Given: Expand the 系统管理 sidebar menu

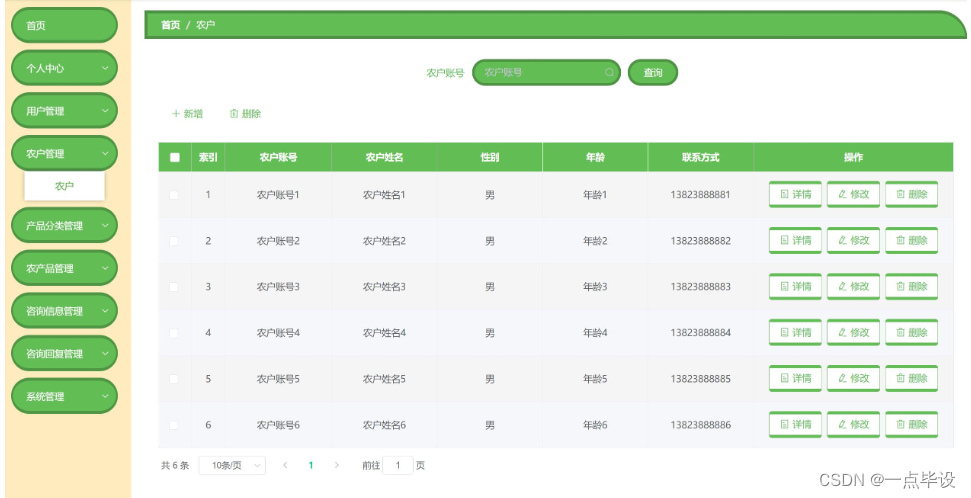Looking at the screenshot, I should pos(64,396).
